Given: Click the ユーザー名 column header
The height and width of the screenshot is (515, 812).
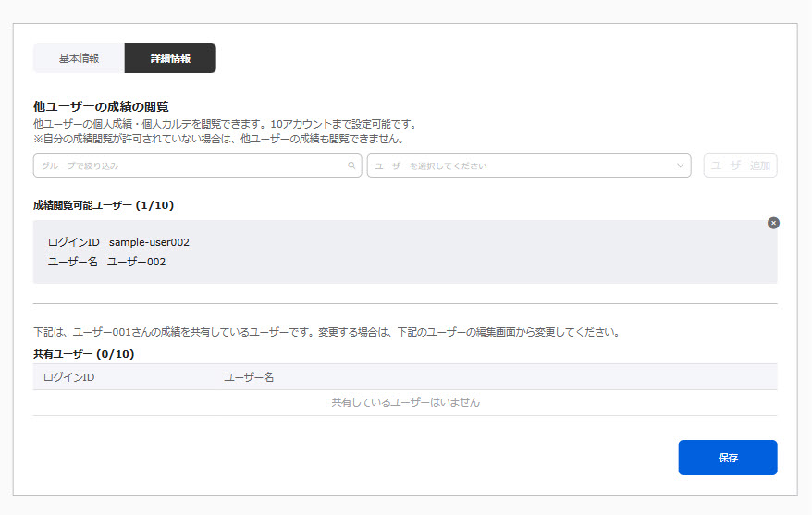Looking at the screenshot, I should click(x=249, y=377).
